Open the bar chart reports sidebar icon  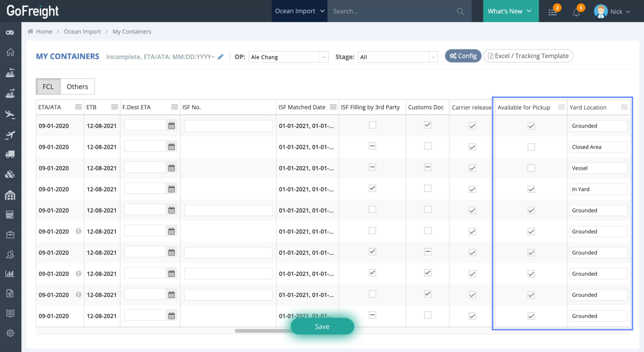10,274
